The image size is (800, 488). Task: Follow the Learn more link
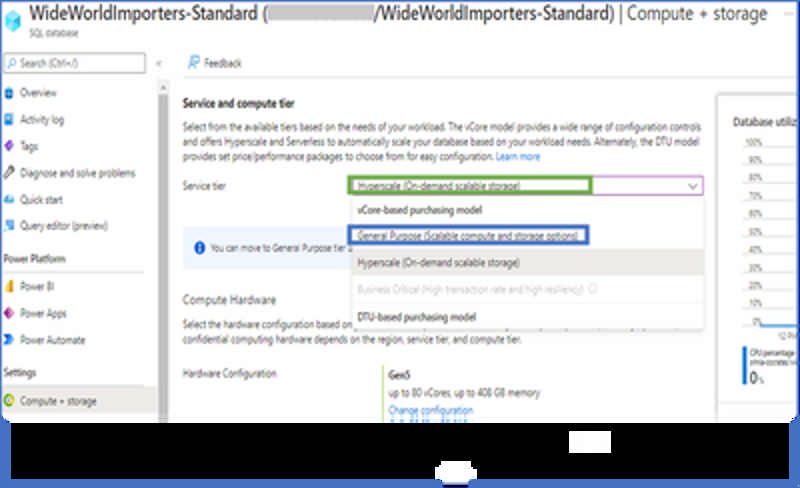[x=518, y=156]
